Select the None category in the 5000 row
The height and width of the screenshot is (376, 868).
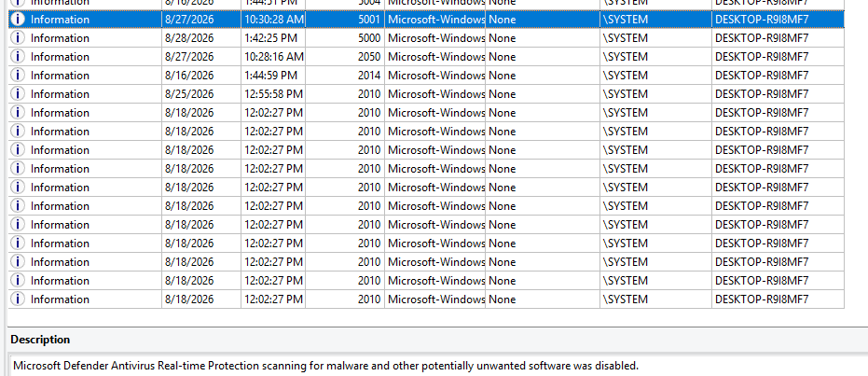503,38
